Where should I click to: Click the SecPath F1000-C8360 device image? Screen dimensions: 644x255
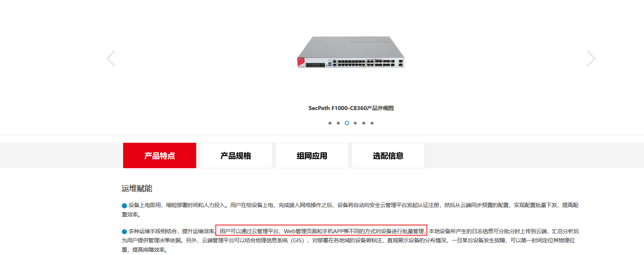[x=351, y=52]
